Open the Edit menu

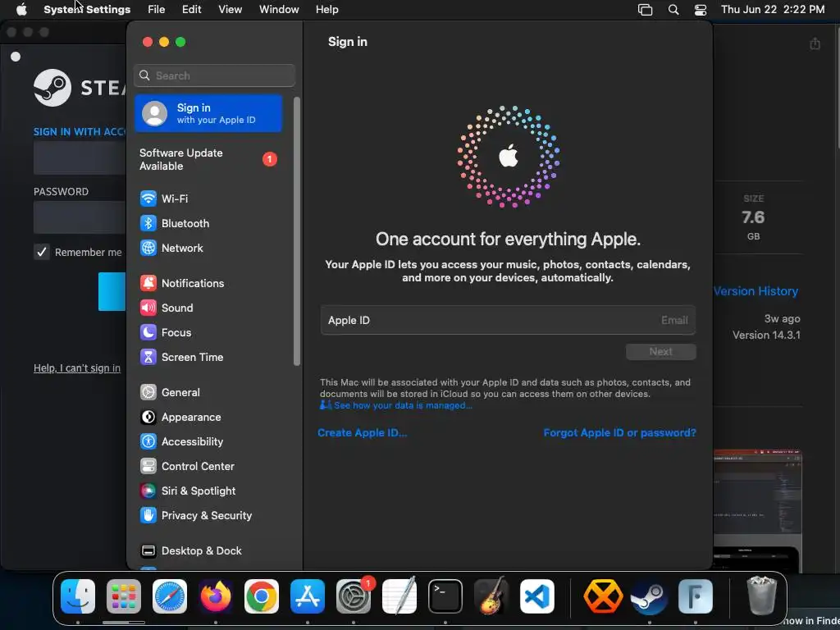[191, 10]
